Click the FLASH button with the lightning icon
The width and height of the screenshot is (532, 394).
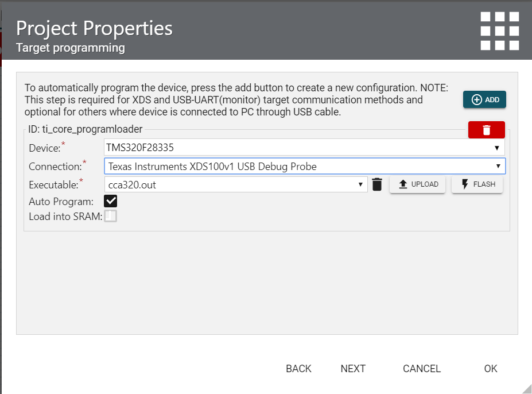coord(477,184)
